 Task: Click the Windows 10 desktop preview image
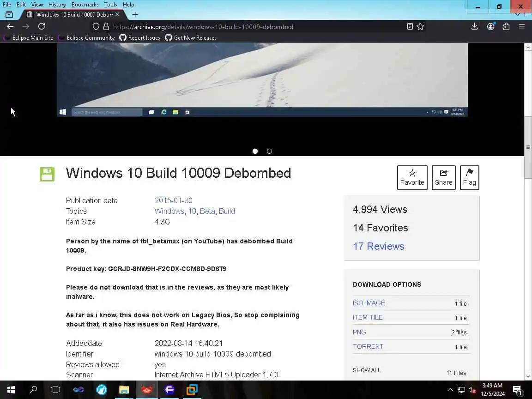[x=262, y=80]
